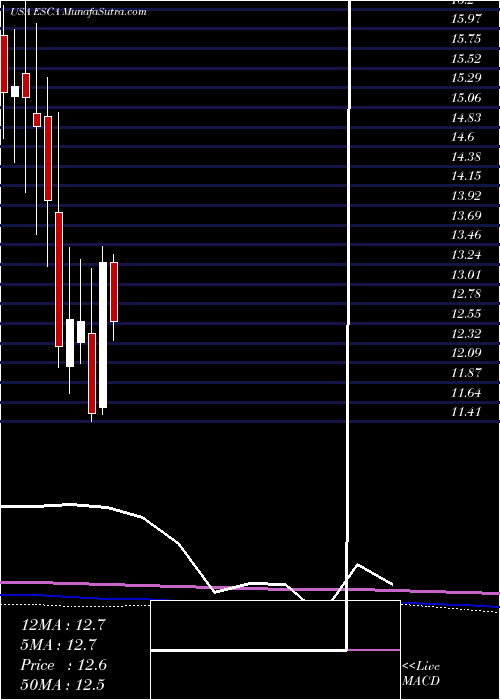
Task: Click the 14.38 price axis label
Action: pyautogui.click(x=466, y=157)
